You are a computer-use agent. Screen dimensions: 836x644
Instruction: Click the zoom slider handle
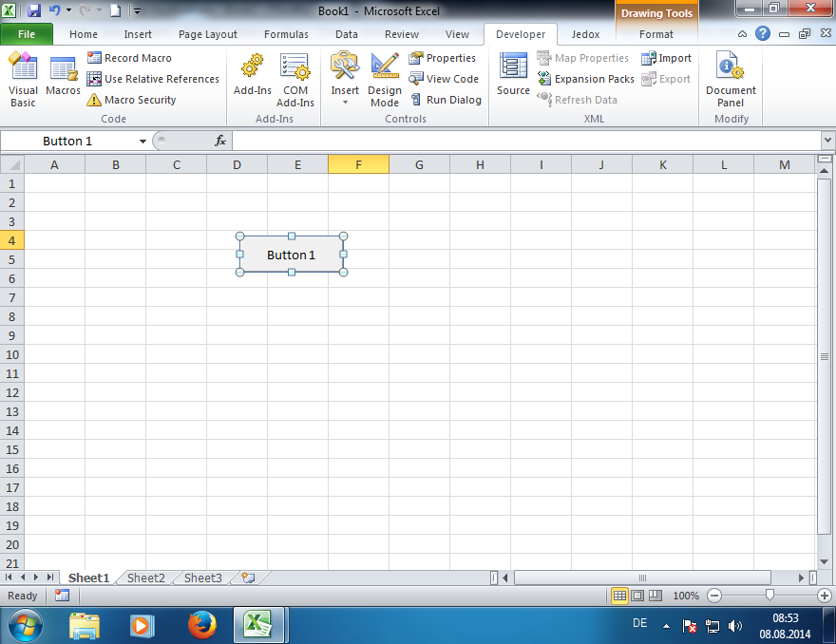pos(769,595)
